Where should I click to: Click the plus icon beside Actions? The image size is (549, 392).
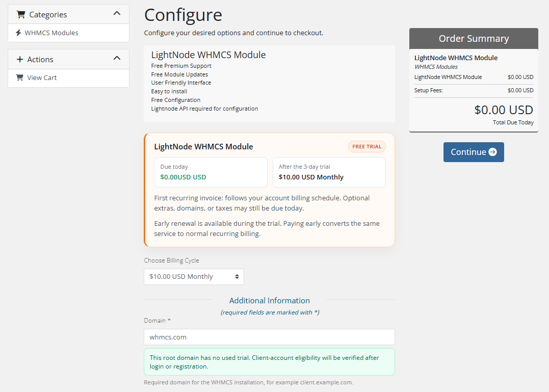[20, 60]
